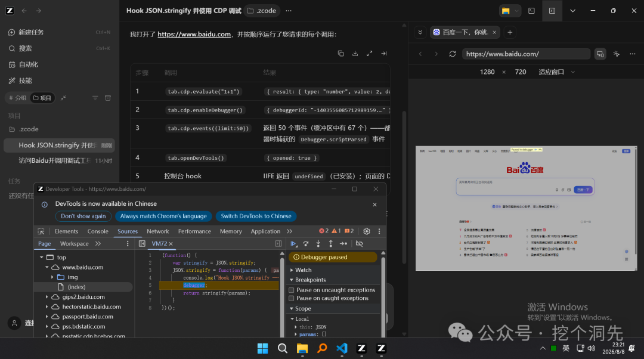The height and width of the screenshot is (359, 644).
Task: Open browser panel more options menu
Action: [633, 54]
